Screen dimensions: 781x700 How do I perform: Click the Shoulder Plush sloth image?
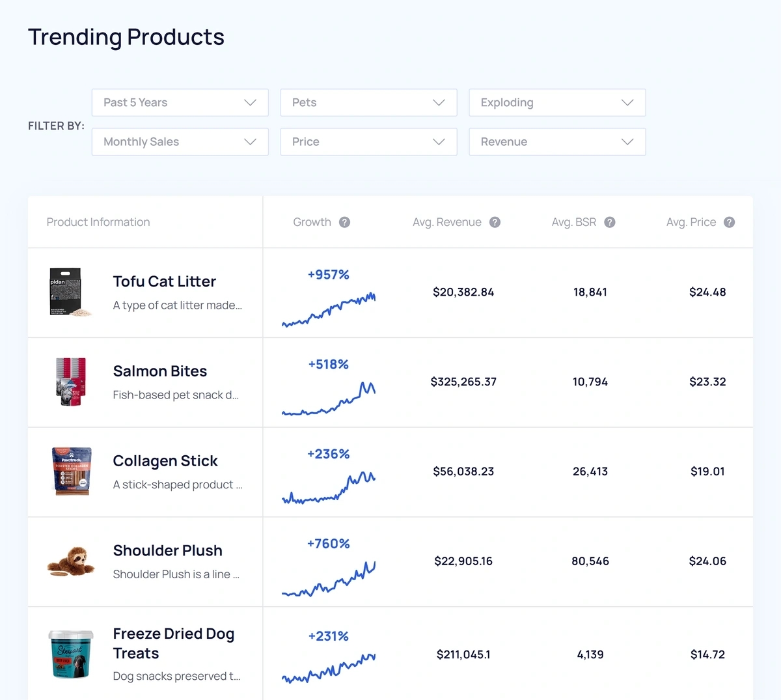(70, 561)
